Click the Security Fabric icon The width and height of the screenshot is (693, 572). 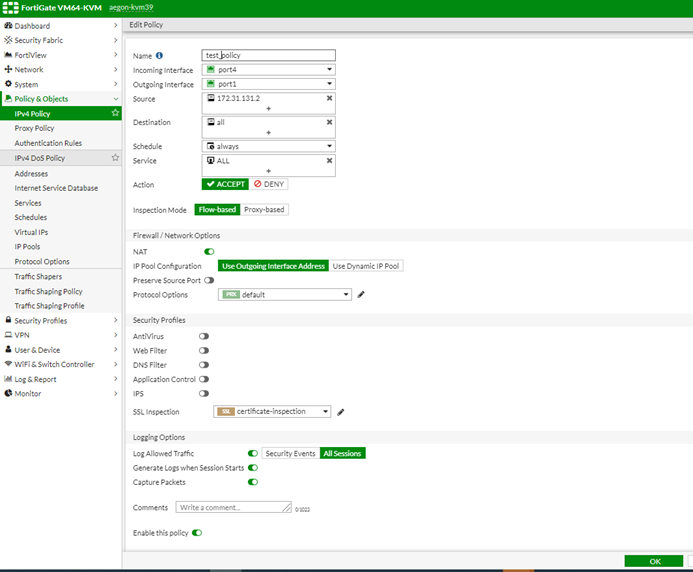[x=8, y=40]
